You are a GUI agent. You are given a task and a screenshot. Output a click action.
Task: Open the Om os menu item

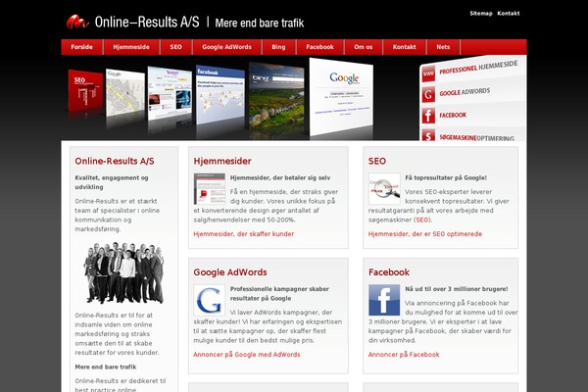(x=364, y=47)
